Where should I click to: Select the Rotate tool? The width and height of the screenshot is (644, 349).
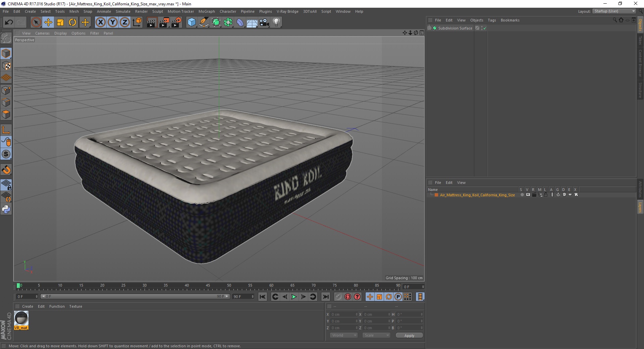click(72, 22)
